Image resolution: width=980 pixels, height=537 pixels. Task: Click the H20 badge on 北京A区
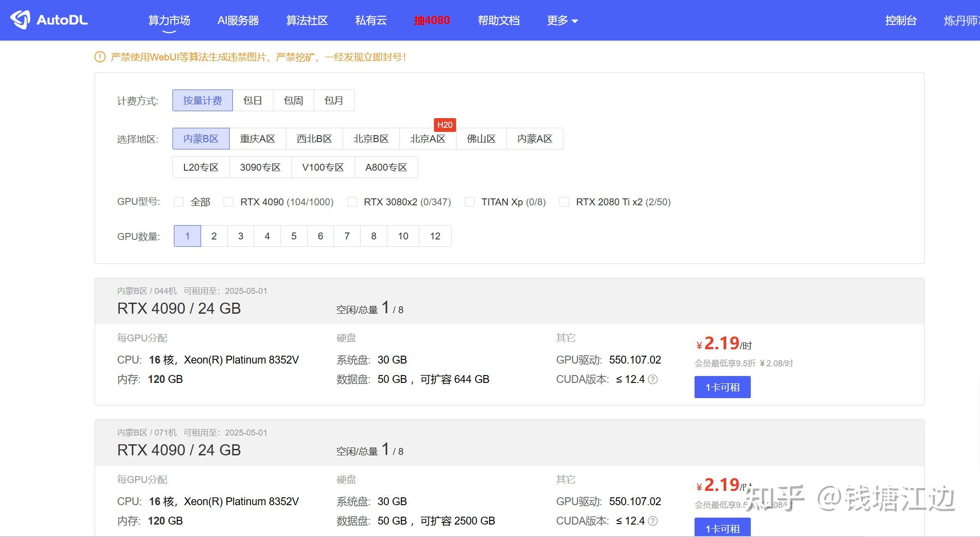click(445, 125)
